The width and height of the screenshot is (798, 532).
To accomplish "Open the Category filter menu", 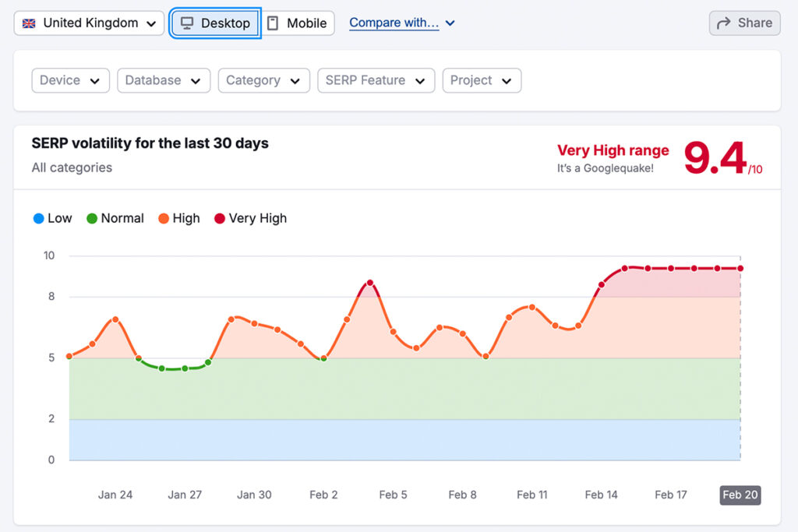I will [x=263, y=80].
